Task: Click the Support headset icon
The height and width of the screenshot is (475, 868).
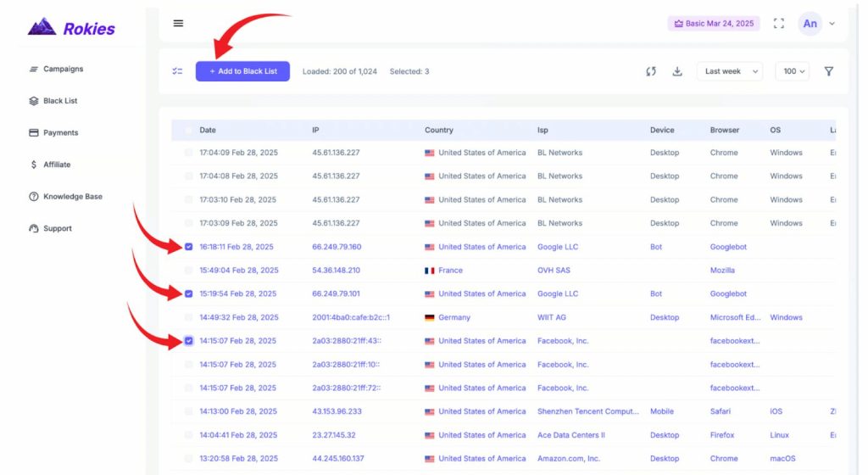Action: (x=34, y=228)
